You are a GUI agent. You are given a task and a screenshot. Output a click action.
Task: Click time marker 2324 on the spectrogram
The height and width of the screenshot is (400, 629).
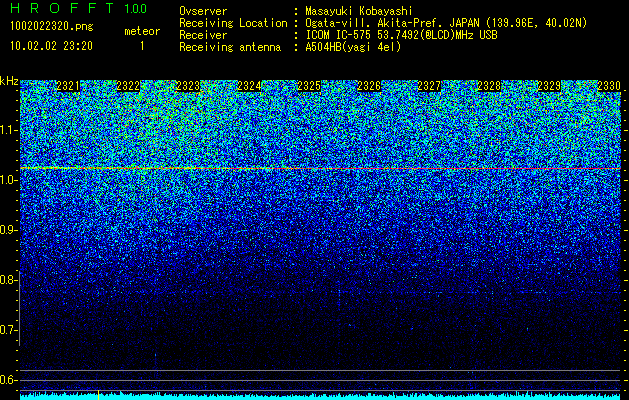coord(249,86)
